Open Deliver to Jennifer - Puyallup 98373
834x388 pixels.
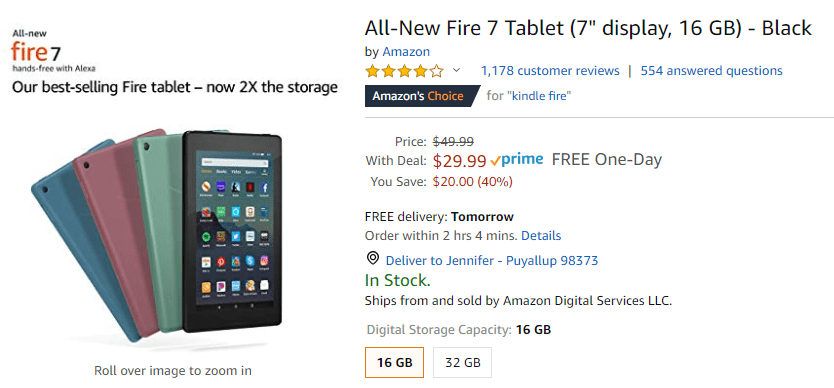point(492,261)
